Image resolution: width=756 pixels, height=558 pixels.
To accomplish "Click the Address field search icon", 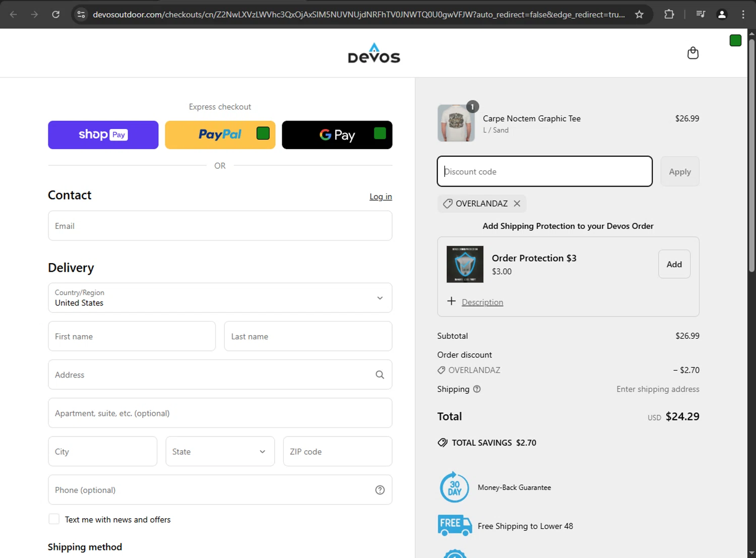I will [380, 375].
